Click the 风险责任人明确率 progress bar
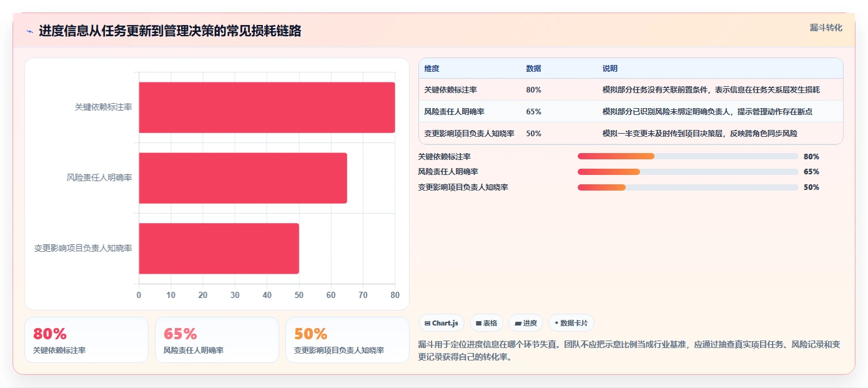868x388 pixels. point(688,172)
